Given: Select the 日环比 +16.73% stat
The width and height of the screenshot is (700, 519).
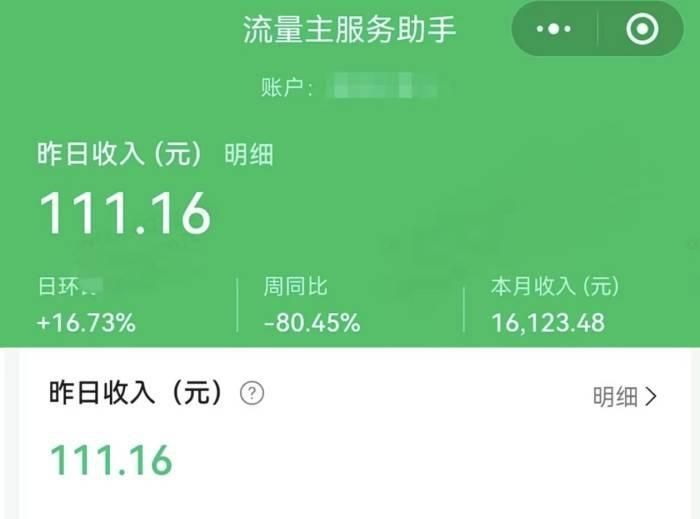Looking at the screenshot, I should point(87,304).
